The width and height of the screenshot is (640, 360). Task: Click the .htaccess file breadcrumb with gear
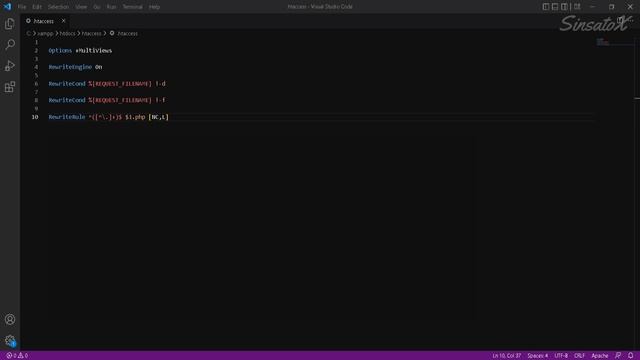[x=124, y=33]
